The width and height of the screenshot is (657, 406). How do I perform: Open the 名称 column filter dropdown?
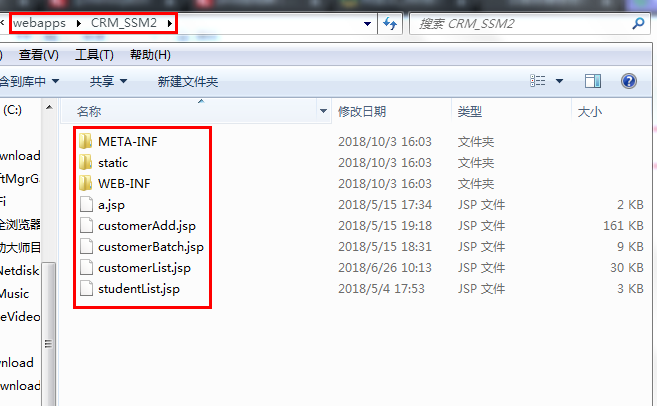point(323,111)
